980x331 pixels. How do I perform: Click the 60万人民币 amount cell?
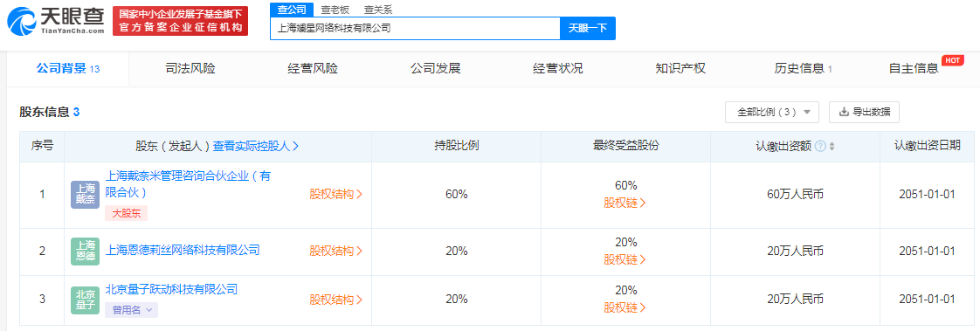(795, 194)
